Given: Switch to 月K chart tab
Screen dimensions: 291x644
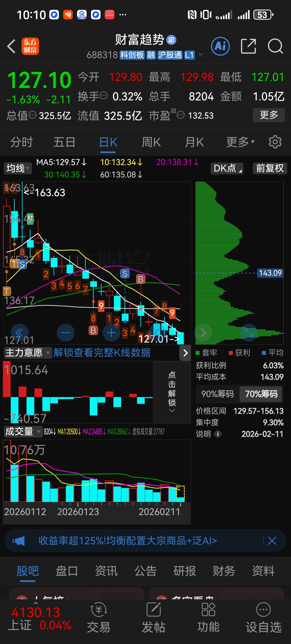Looking at the screenshot, I should click(x=194, y=142).
